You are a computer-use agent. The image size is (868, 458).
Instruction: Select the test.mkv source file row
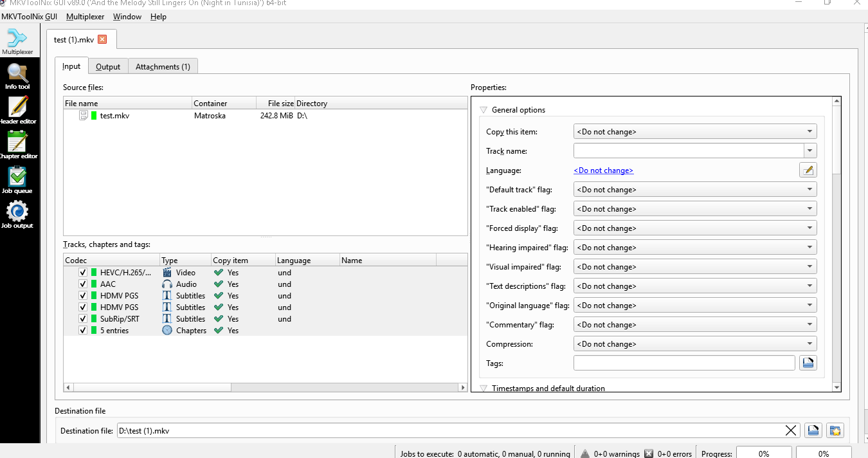[x=114, y=116]
